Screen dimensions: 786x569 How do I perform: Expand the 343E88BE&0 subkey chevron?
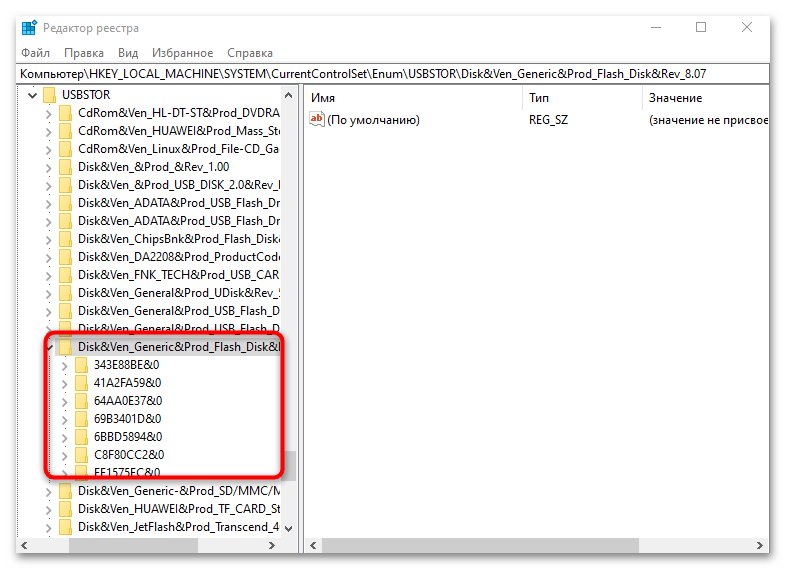coord(65,366)
